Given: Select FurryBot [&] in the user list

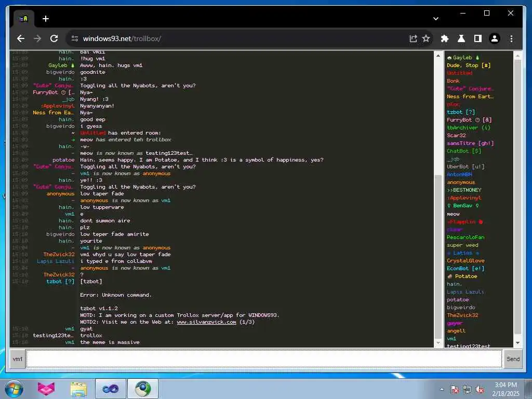Looking at the screenshot, I should pyautogui.click(x=469, y=120).
